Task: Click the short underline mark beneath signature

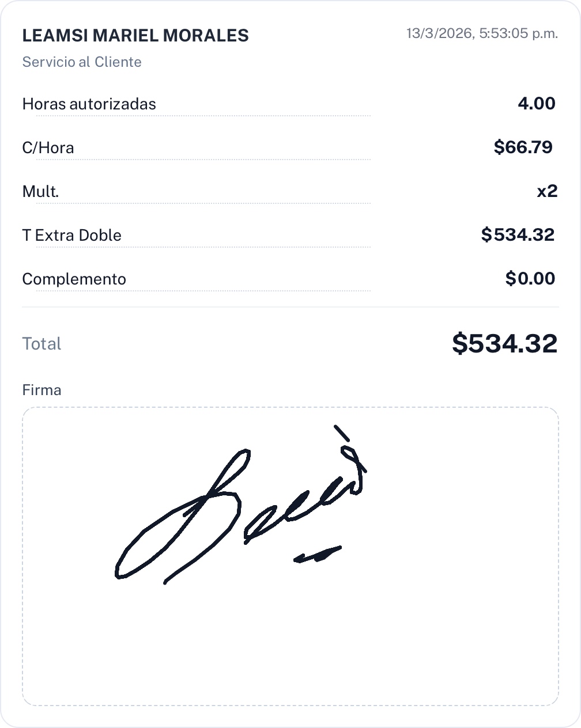Action: 317,555
